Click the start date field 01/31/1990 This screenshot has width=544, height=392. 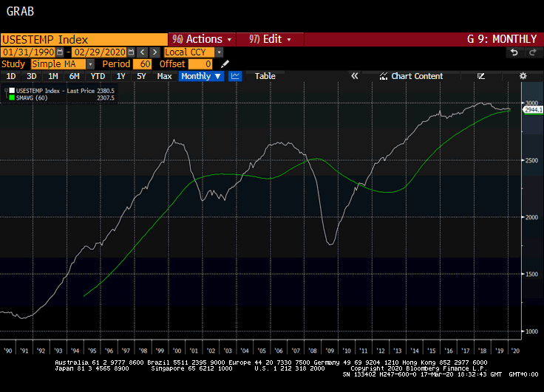click(x=28, y=52)
